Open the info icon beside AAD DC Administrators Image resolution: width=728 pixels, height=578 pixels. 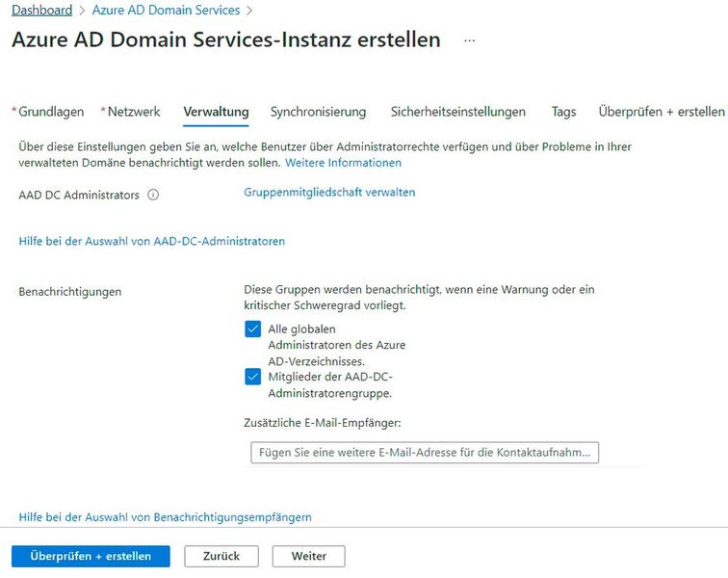pyautogui.click(x=153, y=195)
